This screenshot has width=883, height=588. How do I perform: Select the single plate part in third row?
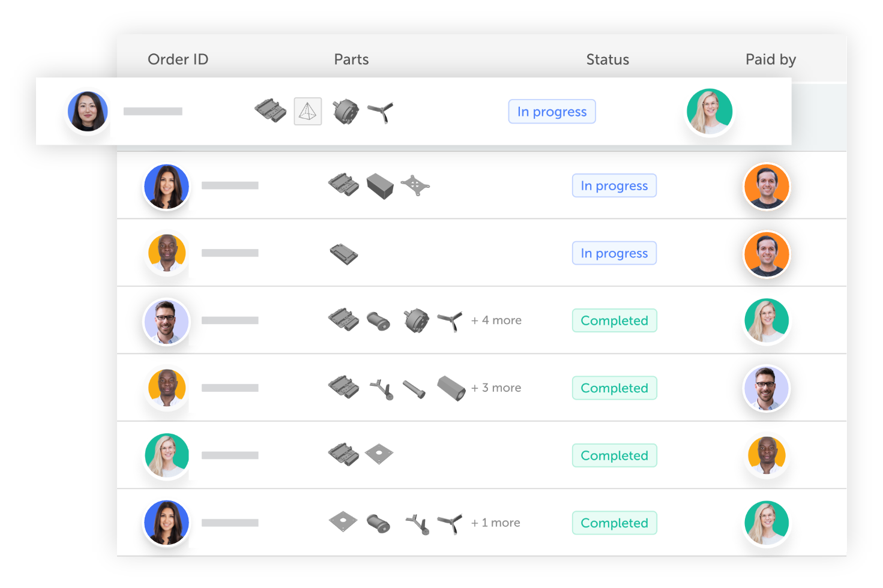tap(343, 254)
